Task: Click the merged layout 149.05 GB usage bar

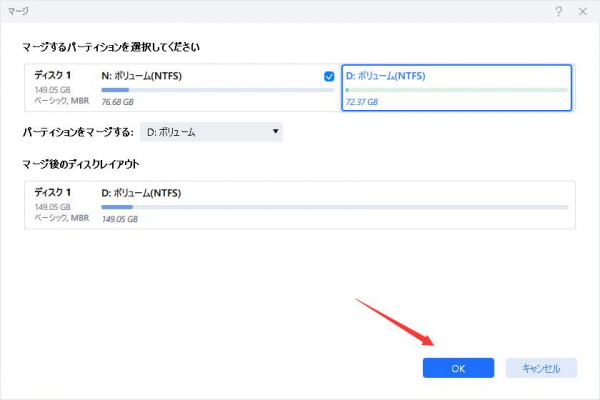Action: [x=334, y=207]
